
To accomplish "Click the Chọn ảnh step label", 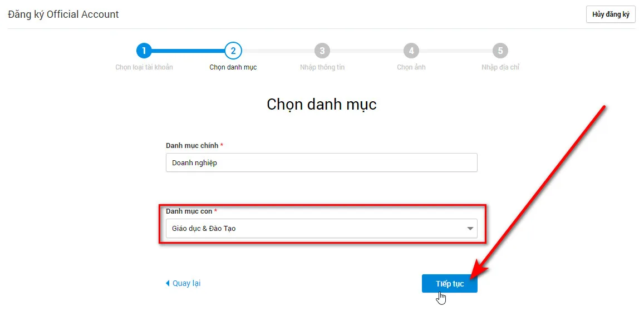I will click(x=411, y=67).
